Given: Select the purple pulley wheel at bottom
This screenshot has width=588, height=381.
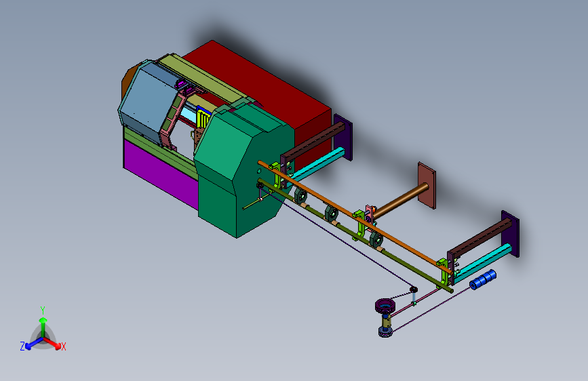Looking at the screenshot, I should pyautogui.click(x=385, y=305).
